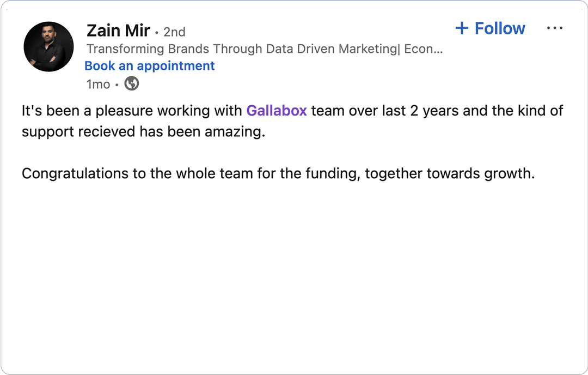Screen dimensions: 588x375
Task: Open the Gallabox company mention
Action: [x=277, y=111]
